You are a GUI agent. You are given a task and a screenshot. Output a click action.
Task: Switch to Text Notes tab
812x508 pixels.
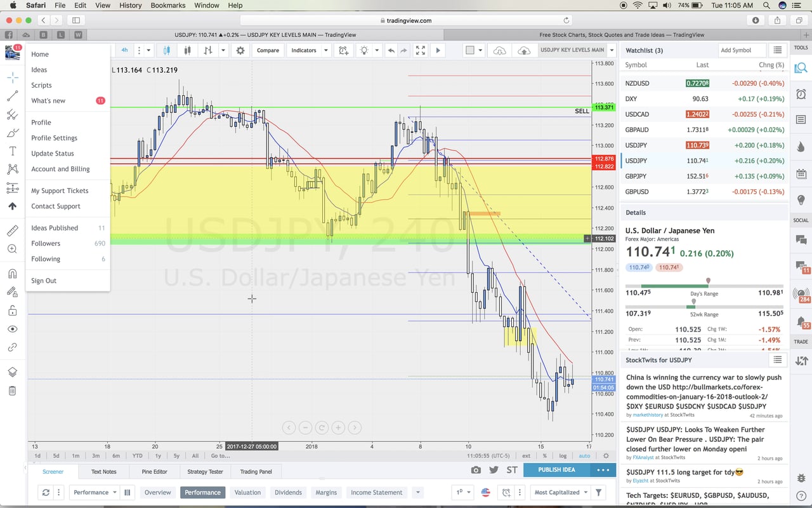103,472
